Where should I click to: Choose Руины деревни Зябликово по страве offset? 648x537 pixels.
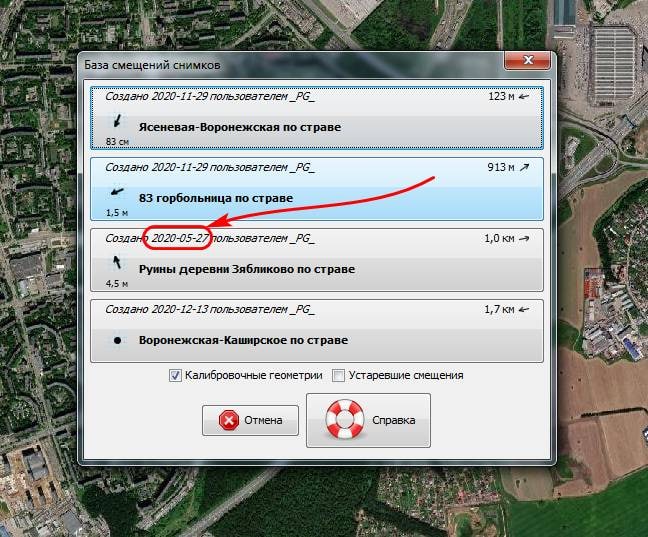(x=317, y=260)
